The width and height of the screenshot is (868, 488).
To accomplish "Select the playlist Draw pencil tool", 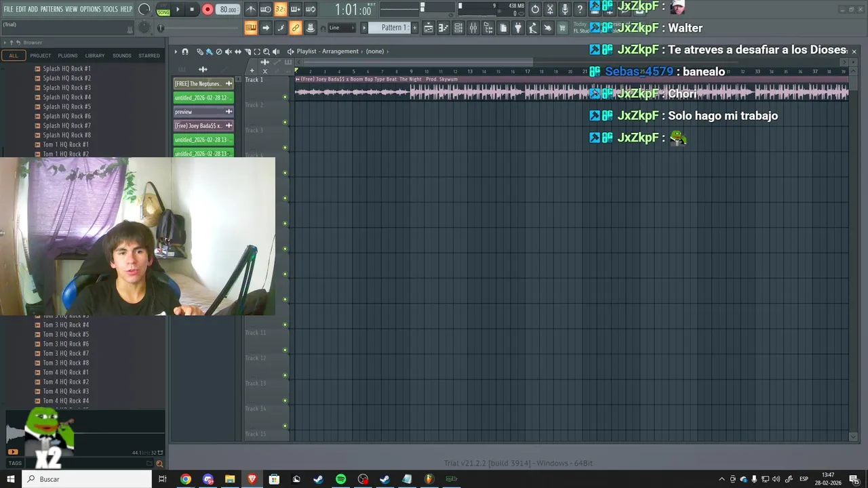I will tap(199, 52).
